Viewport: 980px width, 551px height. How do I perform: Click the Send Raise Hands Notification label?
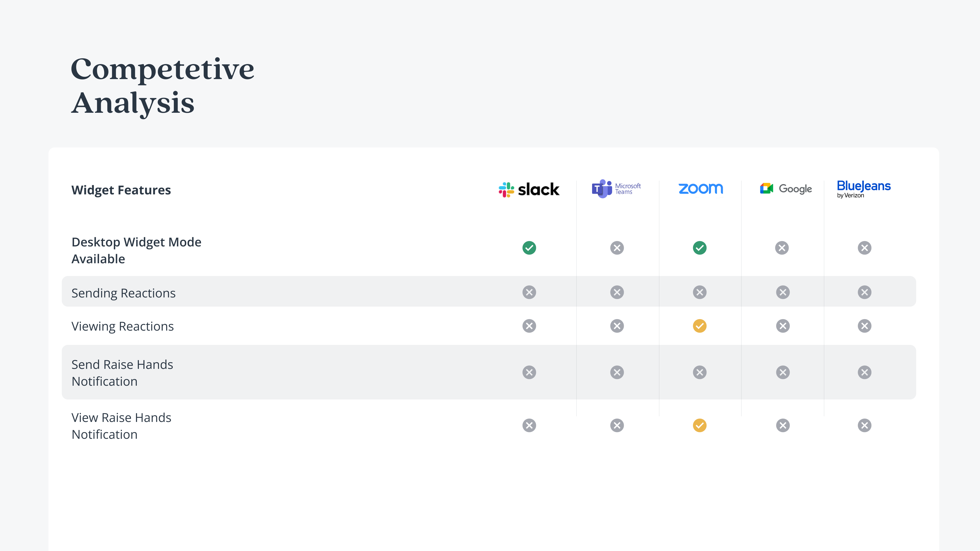122,373
